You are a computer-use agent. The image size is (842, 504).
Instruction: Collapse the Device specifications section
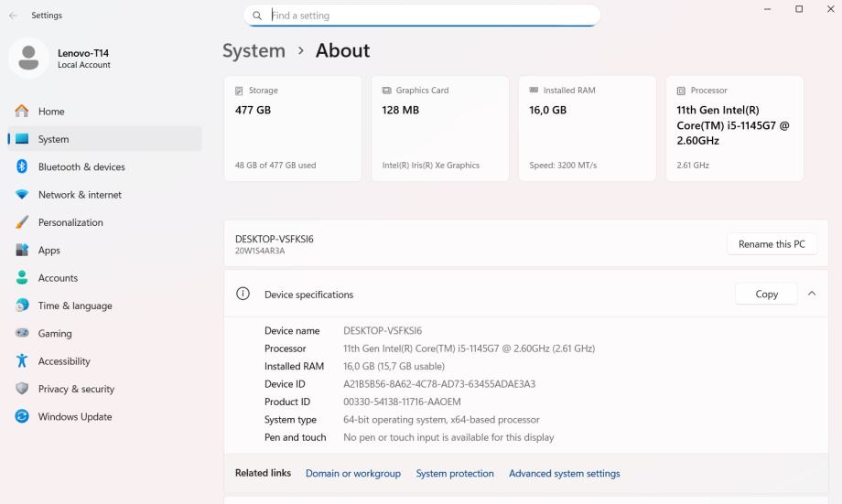click(x=812, y=294)
